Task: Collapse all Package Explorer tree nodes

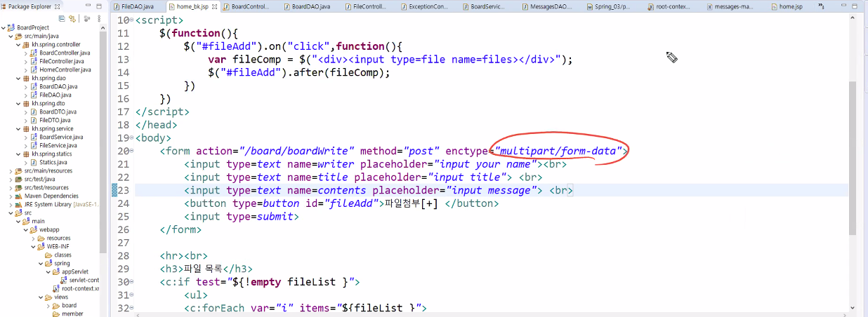Action: click(62, 18)
